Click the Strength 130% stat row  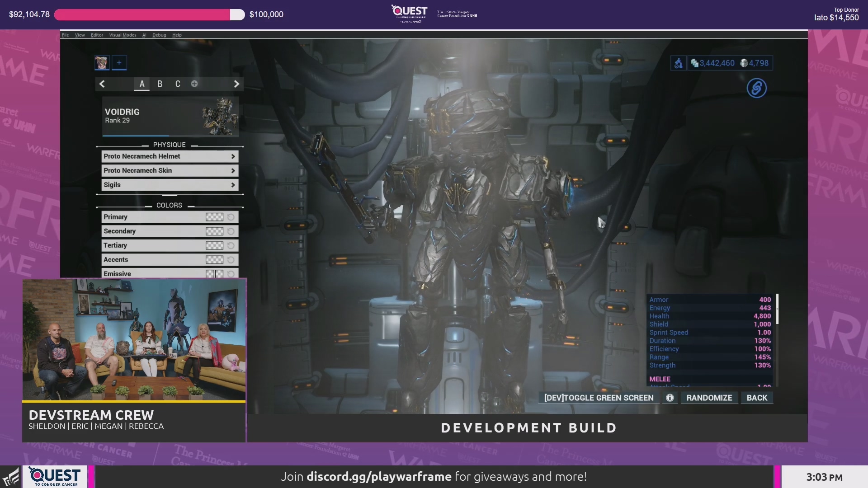tap(710, 365)
